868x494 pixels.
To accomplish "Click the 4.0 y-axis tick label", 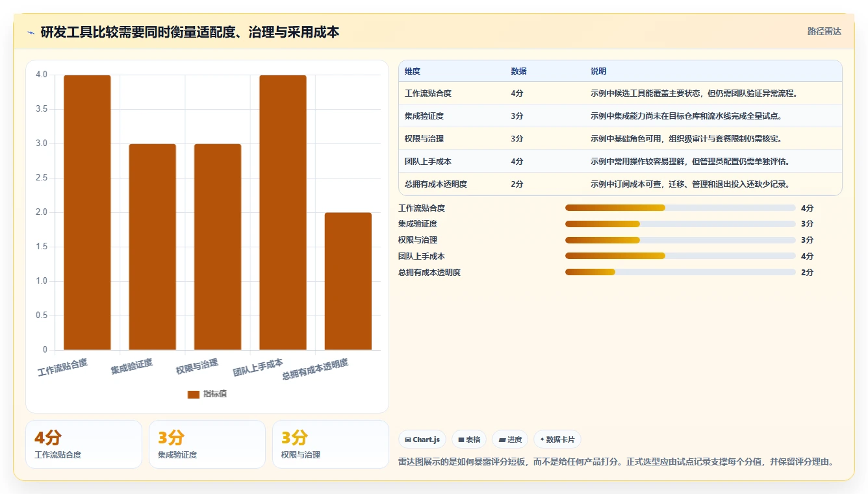I will [x=42, y=75].
